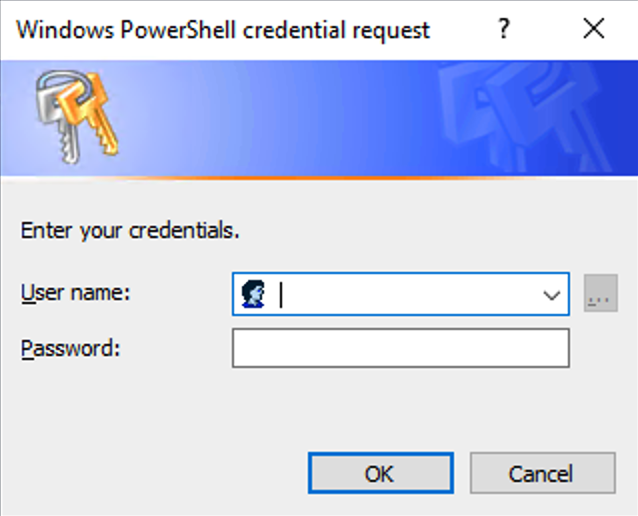Click the browse ellipsis button beside User name

[600, 295]
